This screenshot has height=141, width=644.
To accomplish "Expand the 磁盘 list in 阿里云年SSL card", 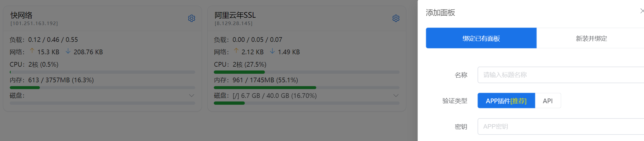I will pyautogui.click(x=396, y=96).
